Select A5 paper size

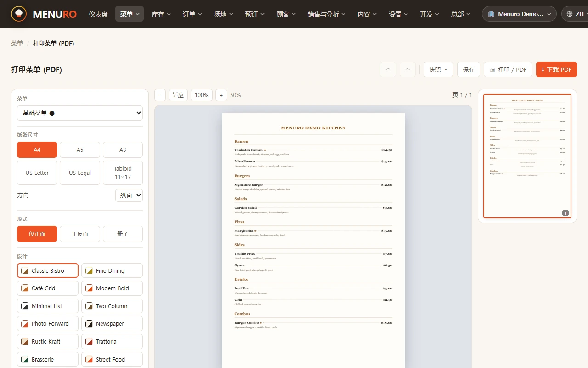(x=80, y=149)
